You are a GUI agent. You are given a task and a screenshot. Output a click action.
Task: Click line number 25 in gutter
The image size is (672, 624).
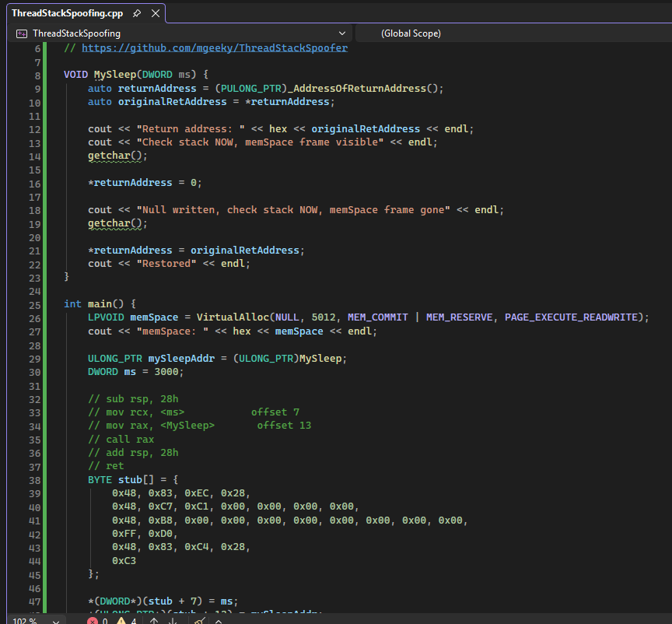tap(34, 305)
